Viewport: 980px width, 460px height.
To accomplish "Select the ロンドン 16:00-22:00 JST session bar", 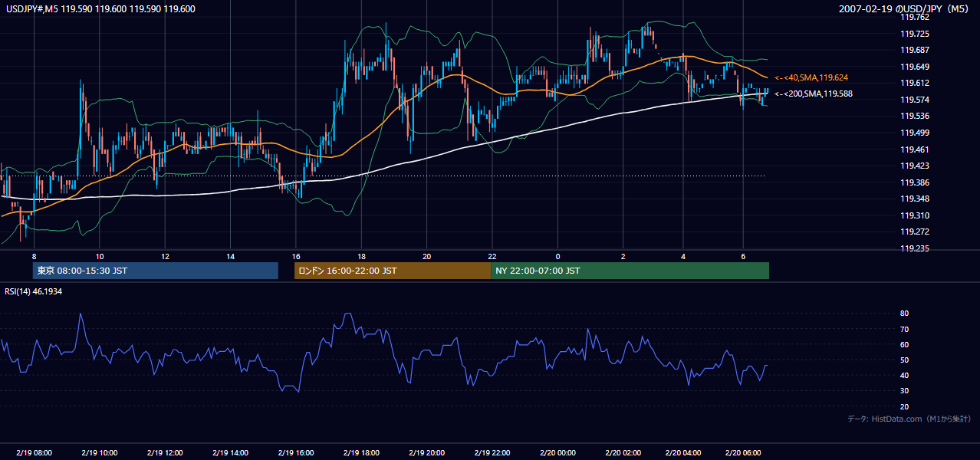I will point(393,271).
